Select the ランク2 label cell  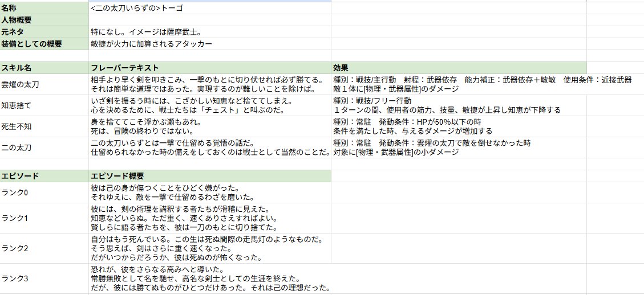point(44,248)
